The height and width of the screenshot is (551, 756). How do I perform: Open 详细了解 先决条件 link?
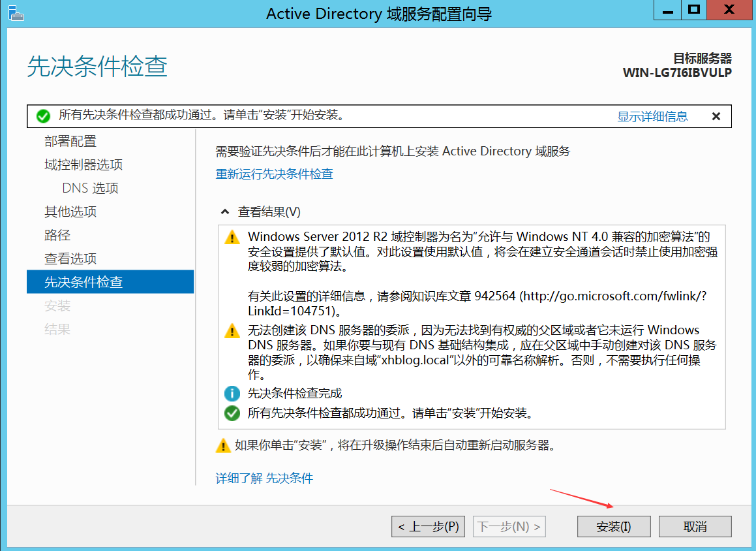coord(264,478)
